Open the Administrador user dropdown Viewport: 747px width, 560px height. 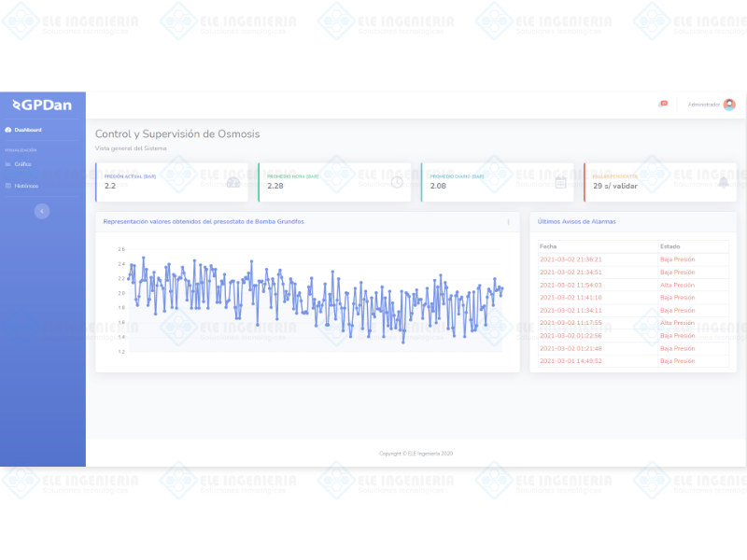pyautogui.click(x=703, y=105)
